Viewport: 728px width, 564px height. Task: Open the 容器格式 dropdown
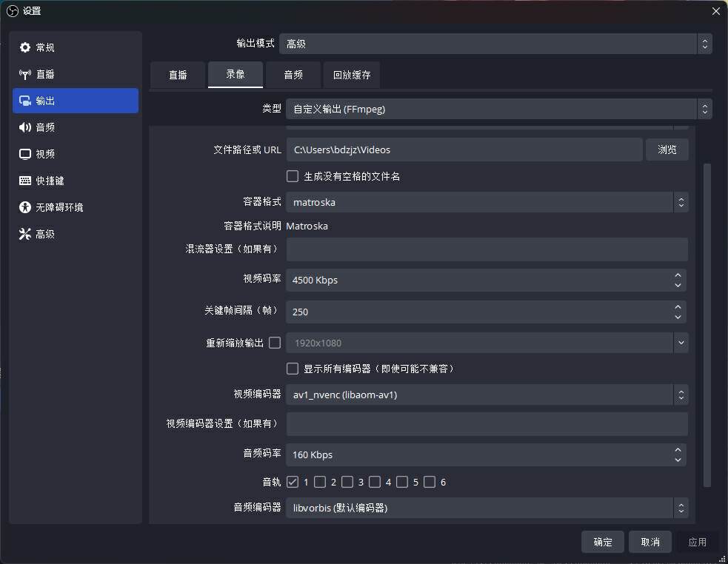(487, 201)
